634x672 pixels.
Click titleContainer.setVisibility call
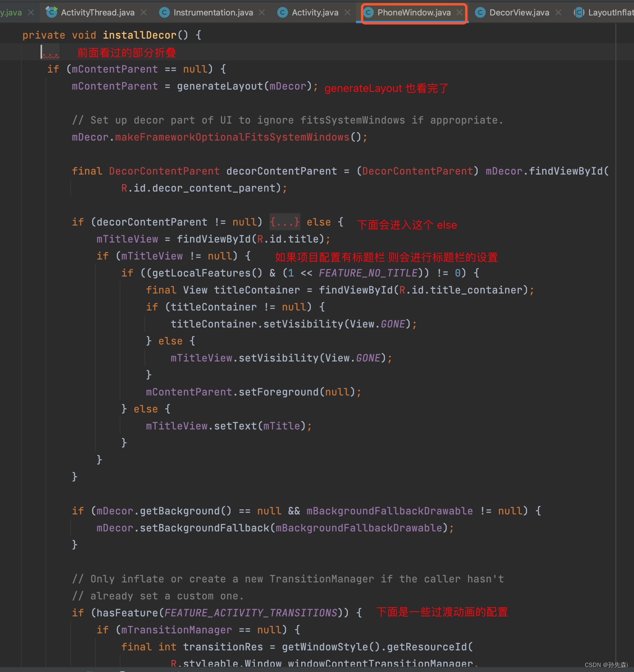(x=294, y=324)
